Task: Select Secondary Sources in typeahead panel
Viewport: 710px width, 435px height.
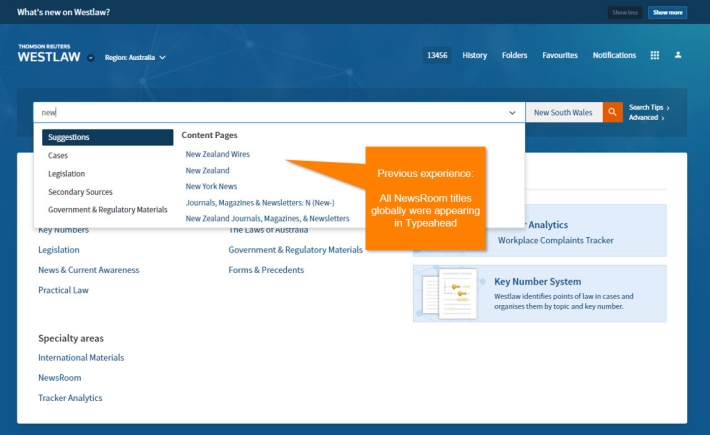Action: (x=80, y=192)
